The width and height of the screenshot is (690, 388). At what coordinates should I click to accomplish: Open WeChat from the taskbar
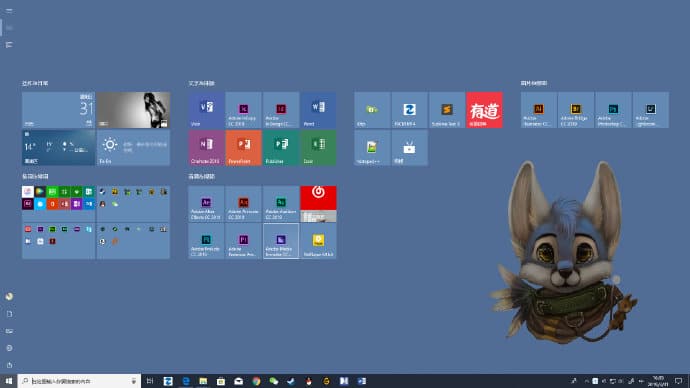274,381
